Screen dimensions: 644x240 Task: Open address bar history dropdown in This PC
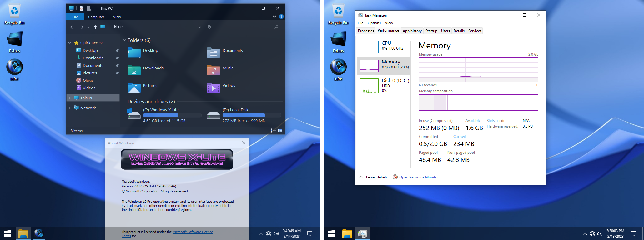click(x=200, y=27)
